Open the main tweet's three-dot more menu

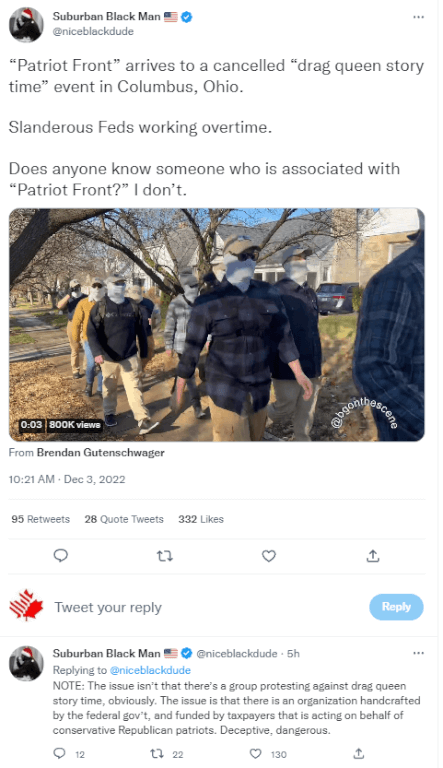(418, 17)
